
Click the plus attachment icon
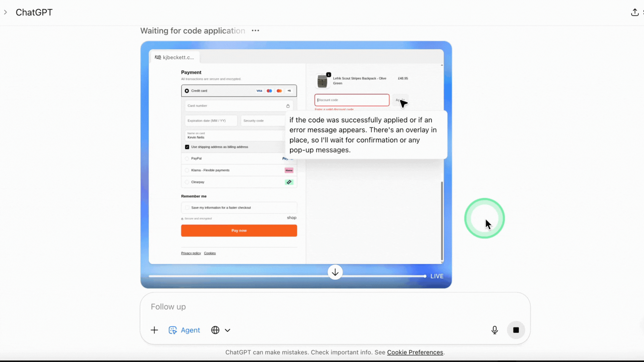click(x=154, y=330)
